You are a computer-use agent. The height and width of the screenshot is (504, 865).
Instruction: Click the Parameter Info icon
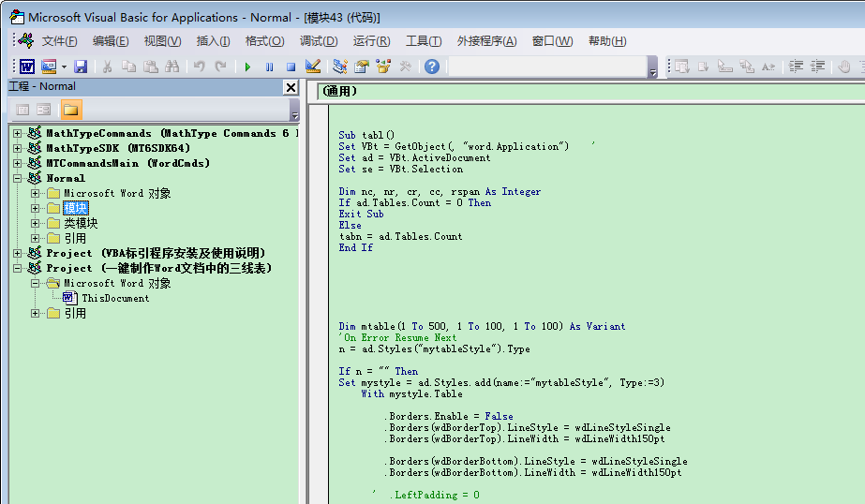[x=746, y=67]
